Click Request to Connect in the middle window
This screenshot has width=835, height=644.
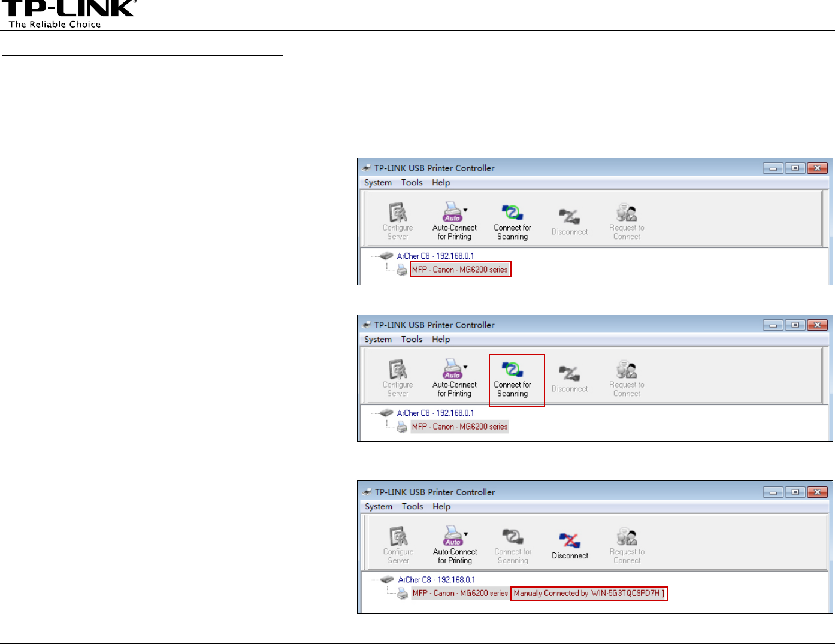[x=627, y=379]
